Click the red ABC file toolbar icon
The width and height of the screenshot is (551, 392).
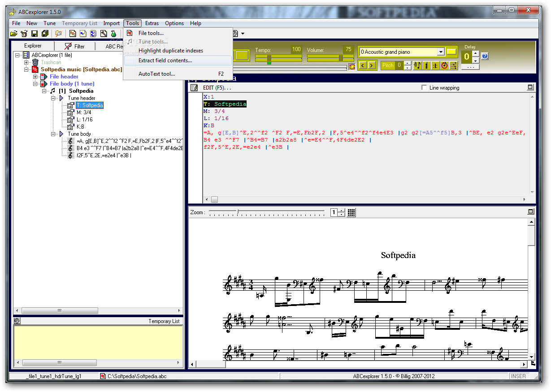tap(72, 34)
